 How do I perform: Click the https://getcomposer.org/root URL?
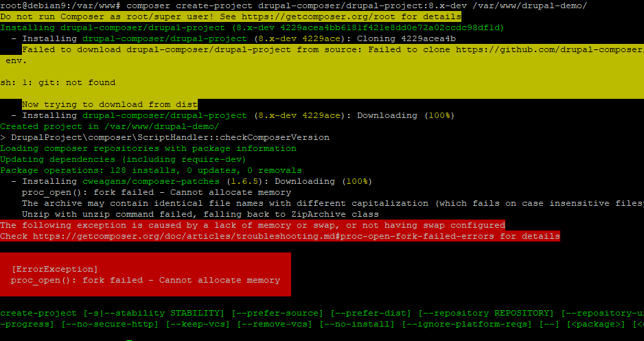point(319,17)
